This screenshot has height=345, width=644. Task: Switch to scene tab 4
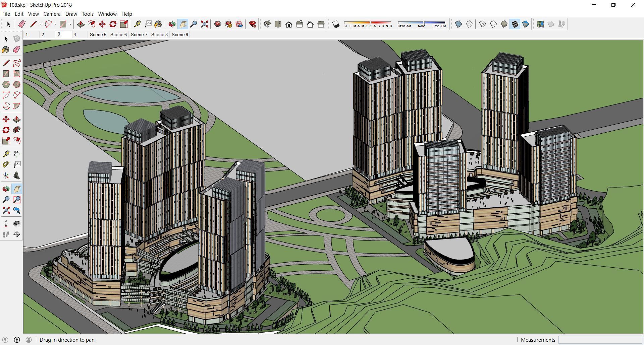click(x=79, y=34)
